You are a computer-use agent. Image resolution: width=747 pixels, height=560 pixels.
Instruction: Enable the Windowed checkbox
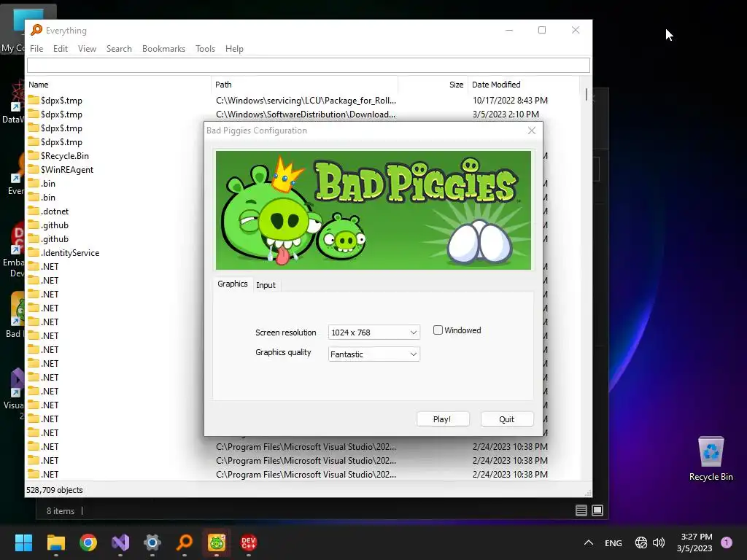[x=438, y=330]
